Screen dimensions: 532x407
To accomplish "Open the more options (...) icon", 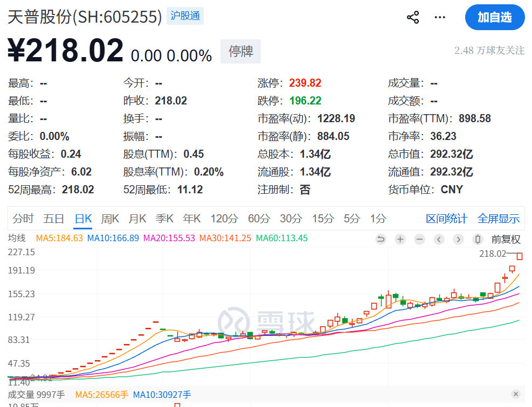I will tap(439, 18).
